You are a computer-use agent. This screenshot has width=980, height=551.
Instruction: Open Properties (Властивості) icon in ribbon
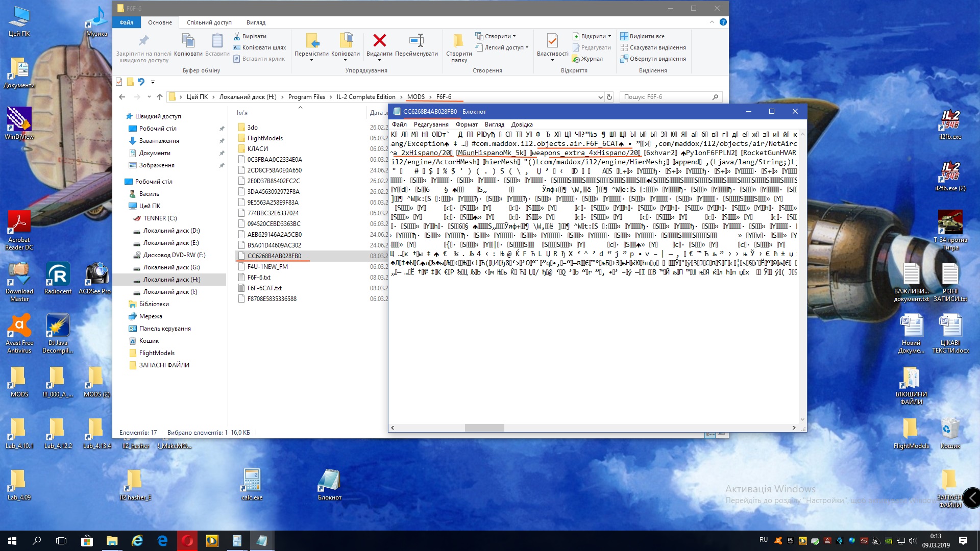[x=552, y=41]
